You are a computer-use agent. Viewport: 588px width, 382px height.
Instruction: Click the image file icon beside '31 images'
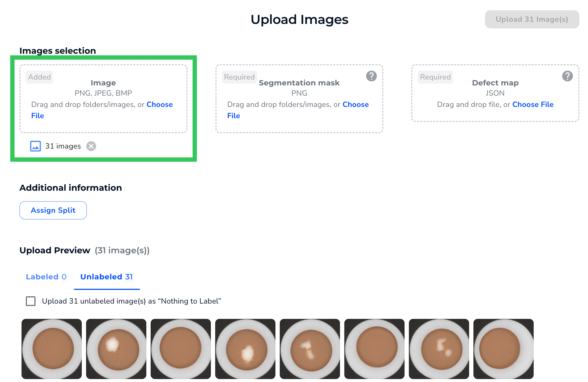35,146
